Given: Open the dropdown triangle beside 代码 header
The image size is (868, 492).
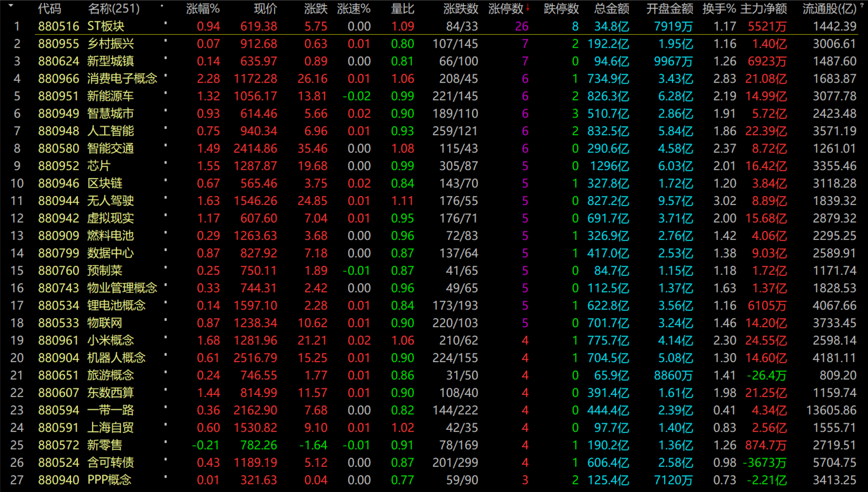Looking at the screenshot, I should click(x=11, y=6).
